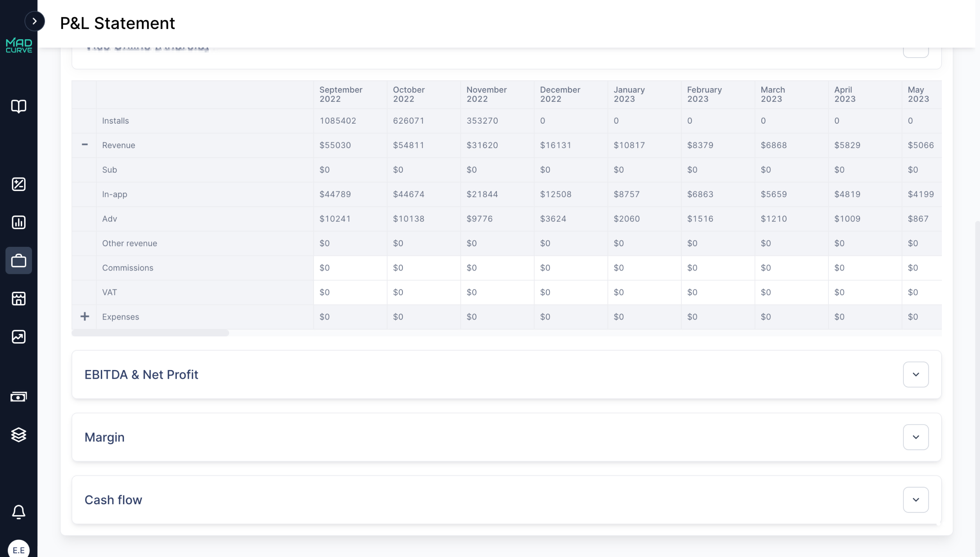Select the highlighted briefcase icon in sidebar
Image resolution: width=980 pixels, height=557 pixels.
[19, 260]
